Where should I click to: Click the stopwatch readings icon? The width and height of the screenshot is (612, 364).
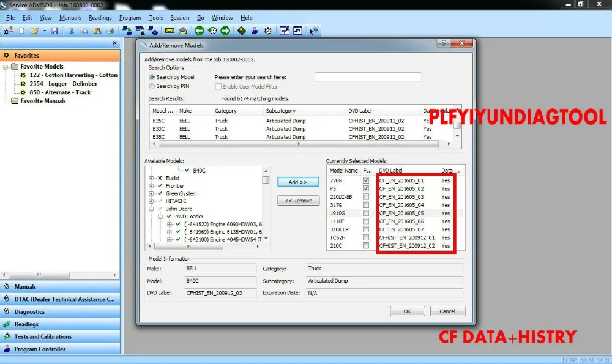coord(268,31)
